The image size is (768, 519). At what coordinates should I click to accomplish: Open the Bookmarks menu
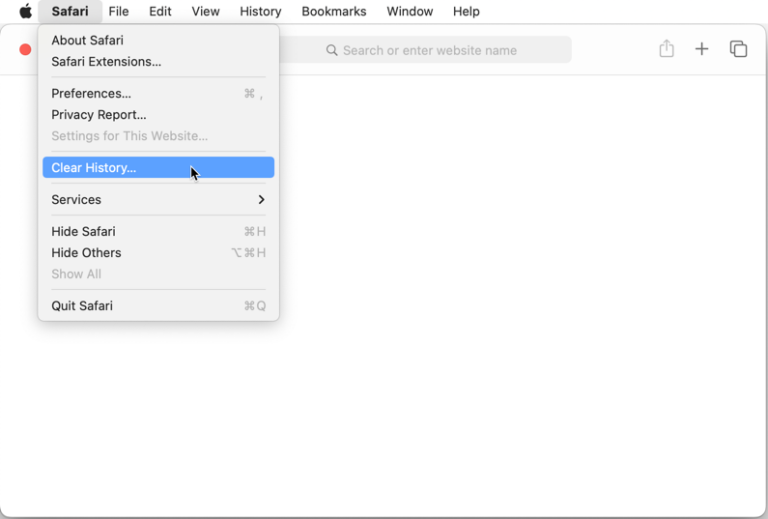pos(334,12)
